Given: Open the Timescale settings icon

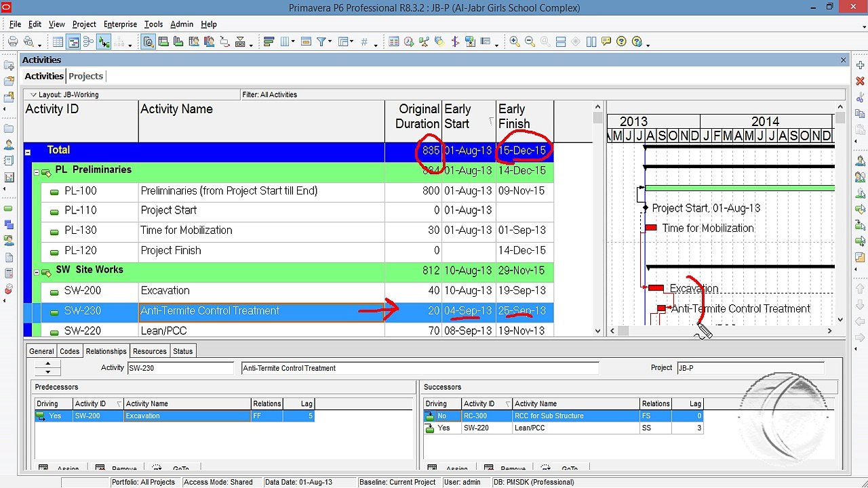Looking at the screenshot, I should pyautogui.click(x=305, y=42).
